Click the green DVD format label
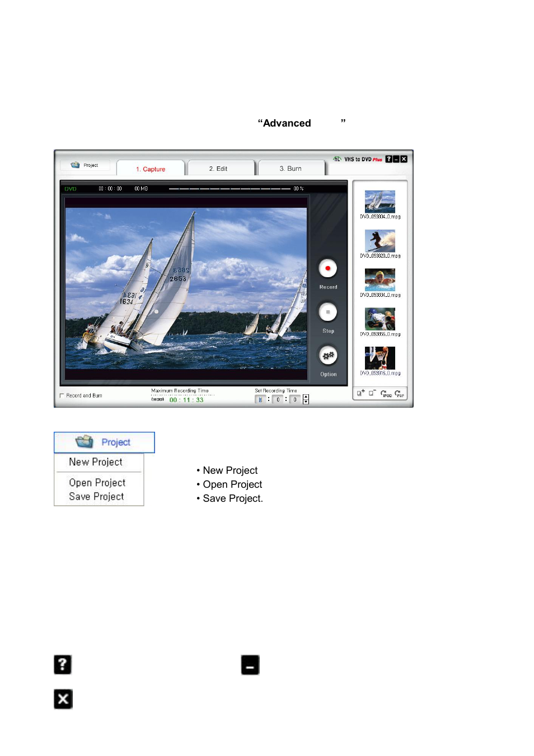Viewport: 534px width, 756px height. pos(71,189)
